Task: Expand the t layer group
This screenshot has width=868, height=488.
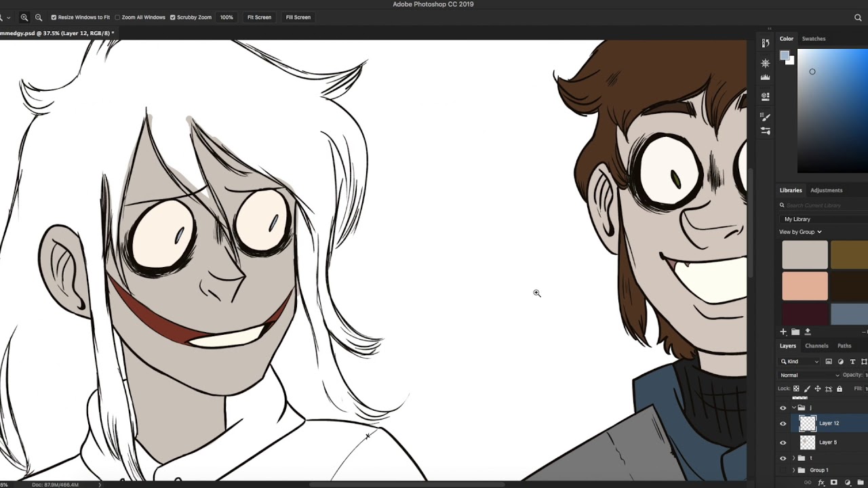Action: tap(793, 458)
